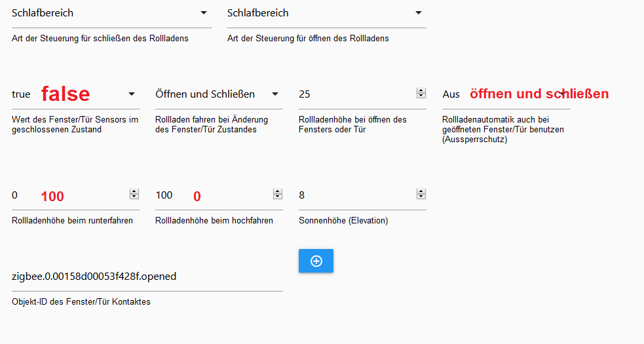
Task: Click label 'Art der Steuerung für schließen des Rollladens'
Action: [x=100, y=38]
